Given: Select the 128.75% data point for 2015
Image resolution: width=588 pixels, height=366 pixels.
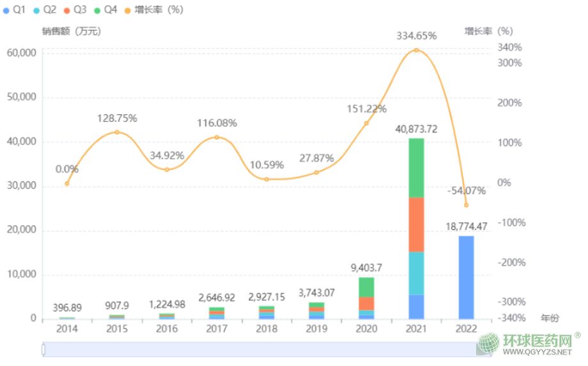Looking at the screenshot, I should pyautogui.click(x=117, y=132).
